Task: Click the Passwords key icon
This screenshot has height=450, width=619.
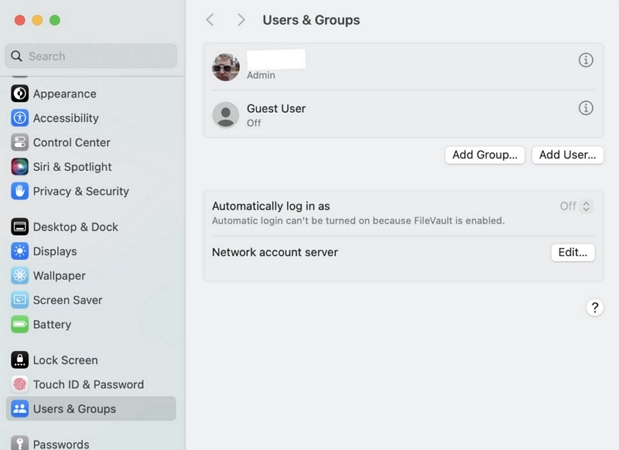Action: click(20, 443)
